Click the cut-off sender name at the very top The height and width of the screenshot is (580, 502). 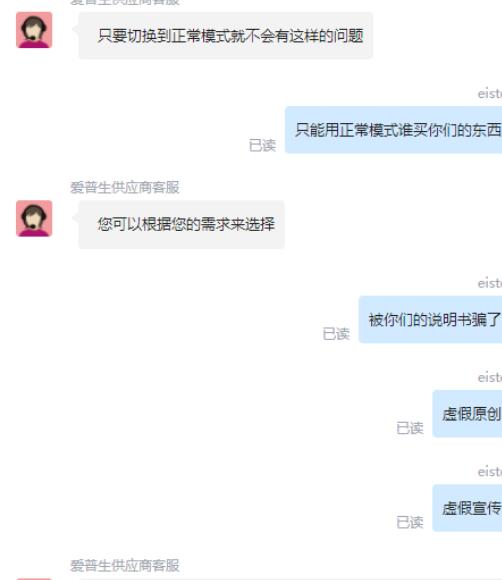point(125,2)
